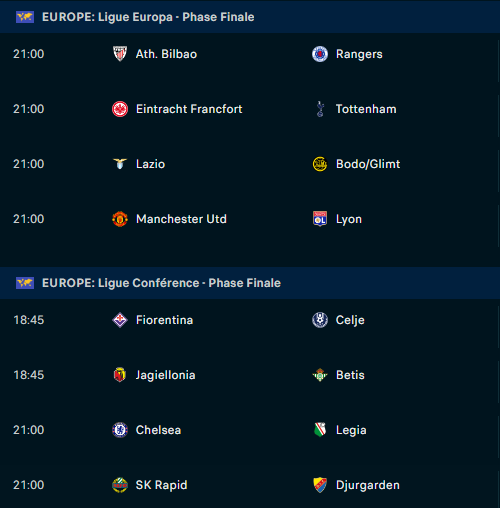Open the Betis team name
This screenshot has height=508, width=500.
pyautogui.click(x=350, y=375)
